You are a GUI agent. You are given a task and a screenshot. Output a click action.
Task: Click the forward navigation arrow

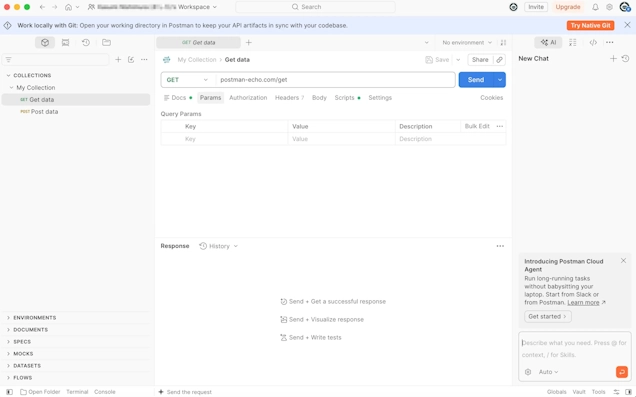coord(55,7)
